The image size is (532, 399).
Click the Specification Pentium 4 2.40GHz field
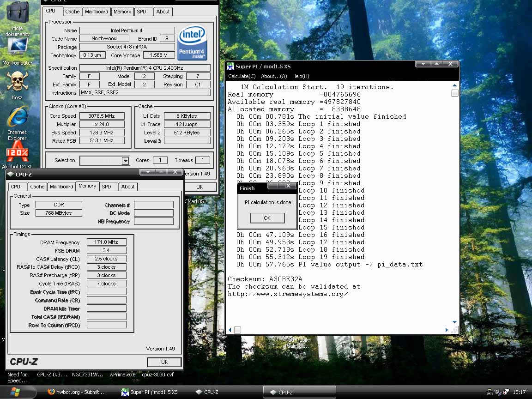145,68
